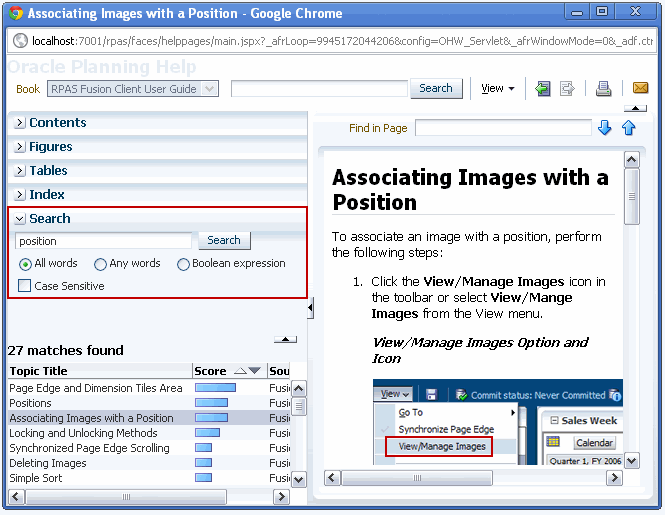Click the help content horizontal scrollbar thumb
665x515 pixels.
point(417,478)
